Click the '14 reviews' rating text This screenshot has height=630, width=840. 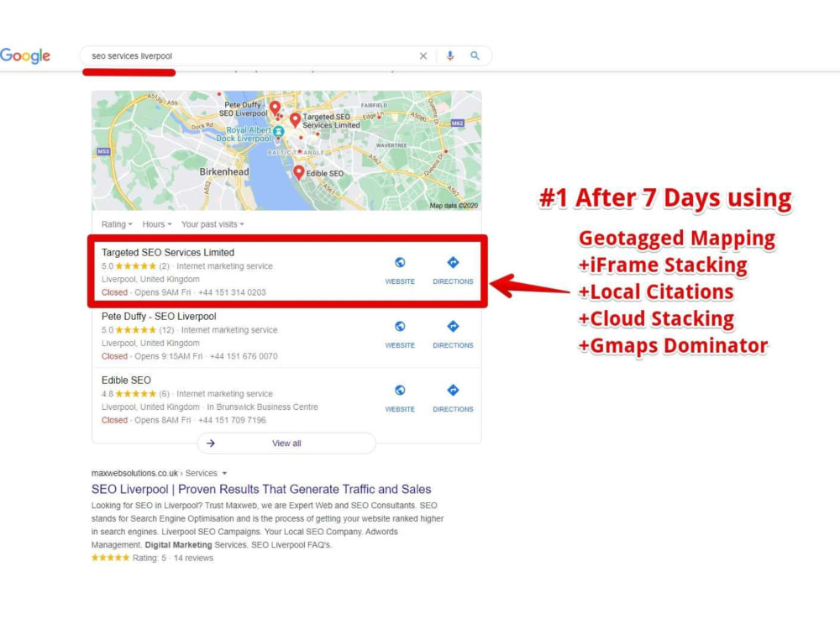click(193, 559)
